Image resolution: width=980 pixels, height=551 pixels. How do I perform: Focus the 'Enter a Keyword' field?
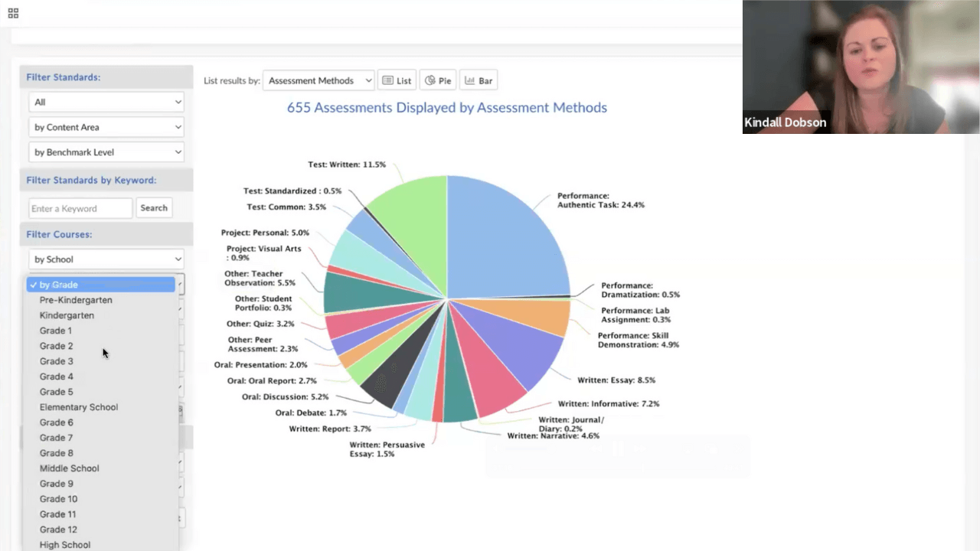80,208
